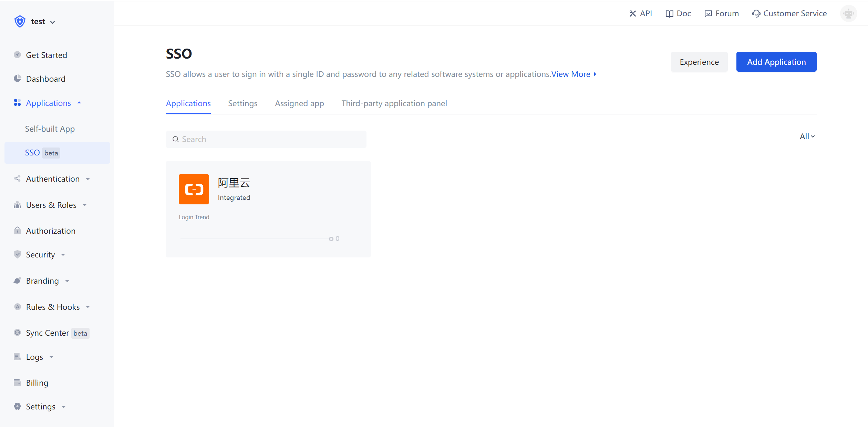Click the Customer Service headset icon
The width and height of the screenshot is (868, 427).
756,13
